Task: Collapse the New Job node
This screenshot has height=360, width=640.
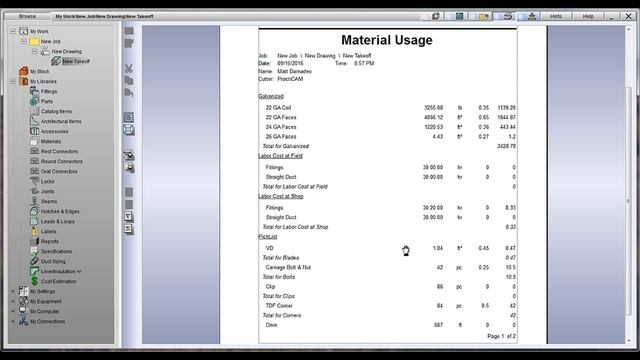Action: [24, 41]
